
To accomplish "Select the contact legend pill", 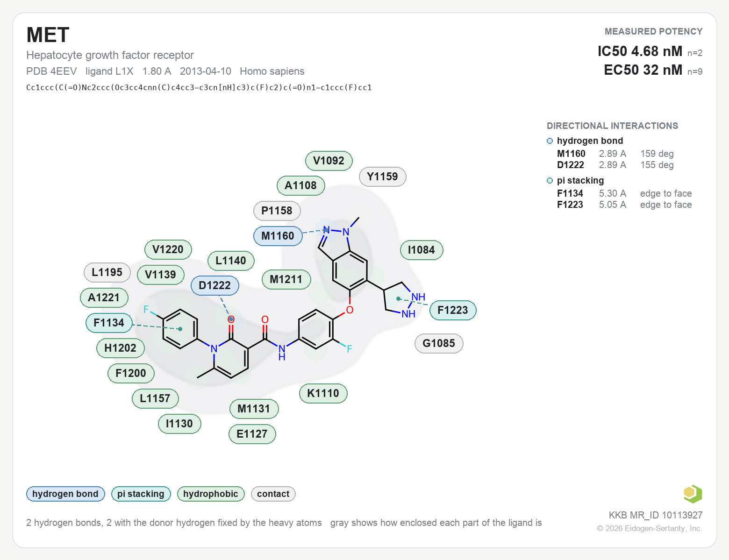I will coord(273,494).
